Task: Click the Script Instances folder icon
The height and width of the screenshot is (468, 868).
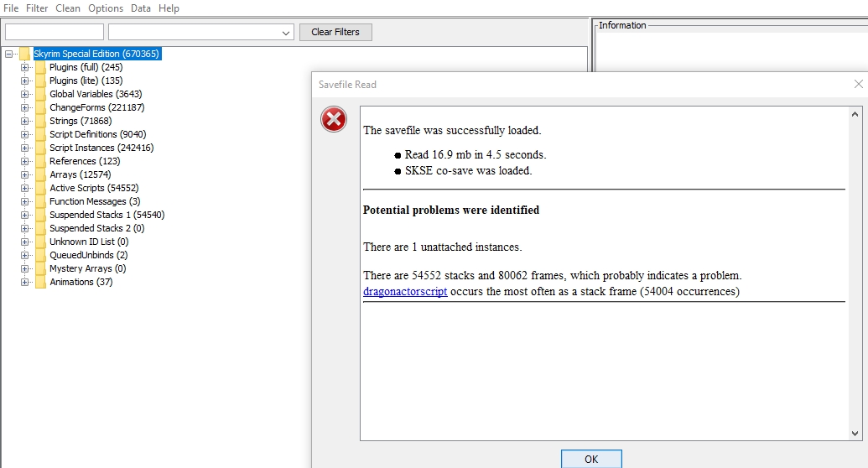Action: point(40,148)
